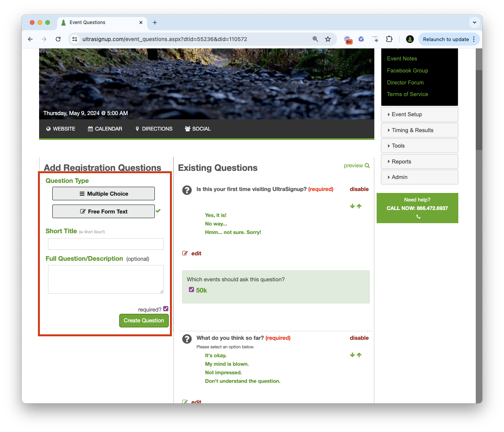
Task: Open DIRECTIONS in the event bar
Action: point(154,129)
